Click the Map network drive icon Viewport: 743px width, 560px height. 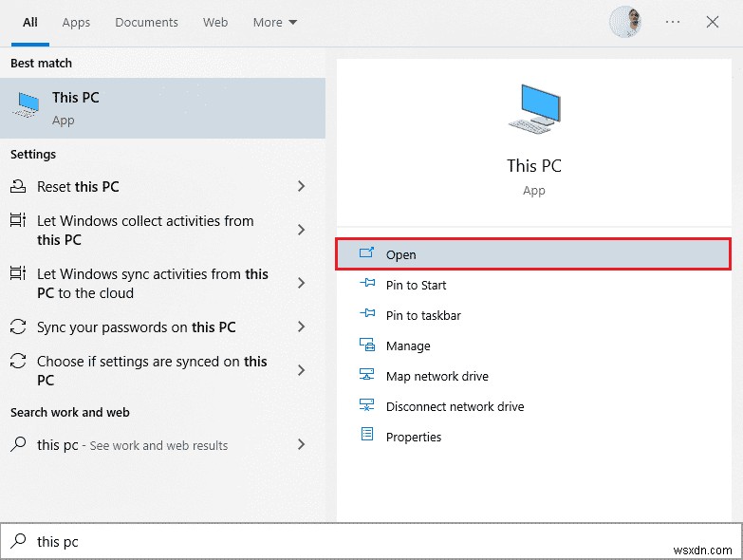pos(367,375)
